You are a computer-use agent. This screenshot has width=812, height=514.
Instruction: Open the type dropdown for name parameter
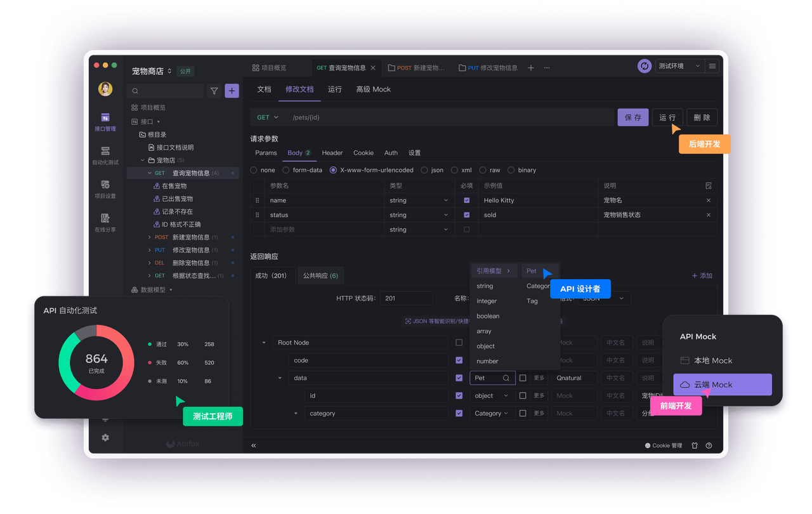[x=418, y=200]
